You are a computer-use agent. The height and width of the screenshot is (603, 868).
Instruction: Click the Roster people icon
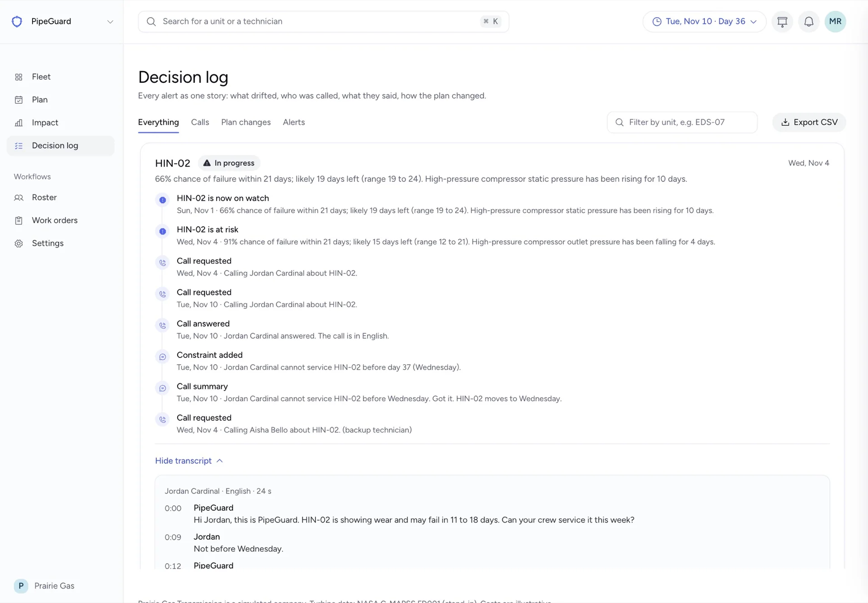tap(19, 198)
